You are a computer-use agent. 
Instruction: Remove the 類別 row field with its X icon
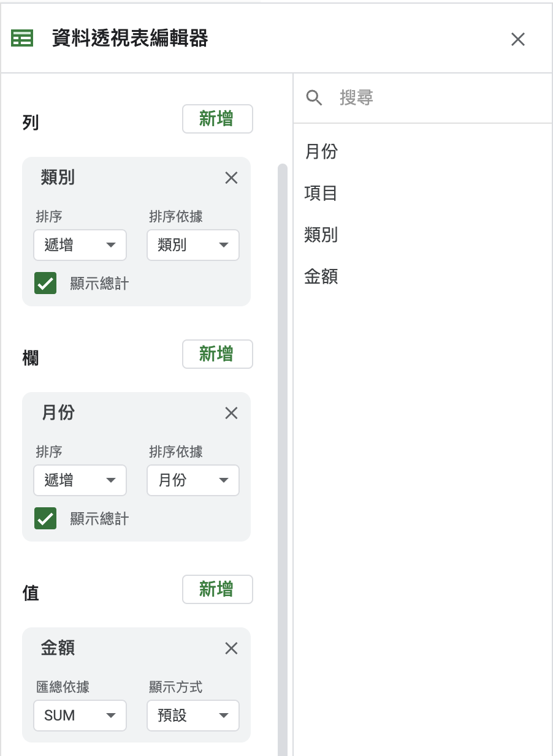click(x=231, y=178)
